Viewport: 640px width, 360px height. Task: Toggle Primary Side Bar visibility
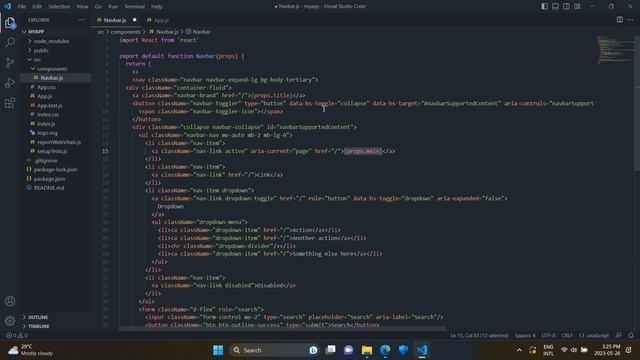coord(544,6)
